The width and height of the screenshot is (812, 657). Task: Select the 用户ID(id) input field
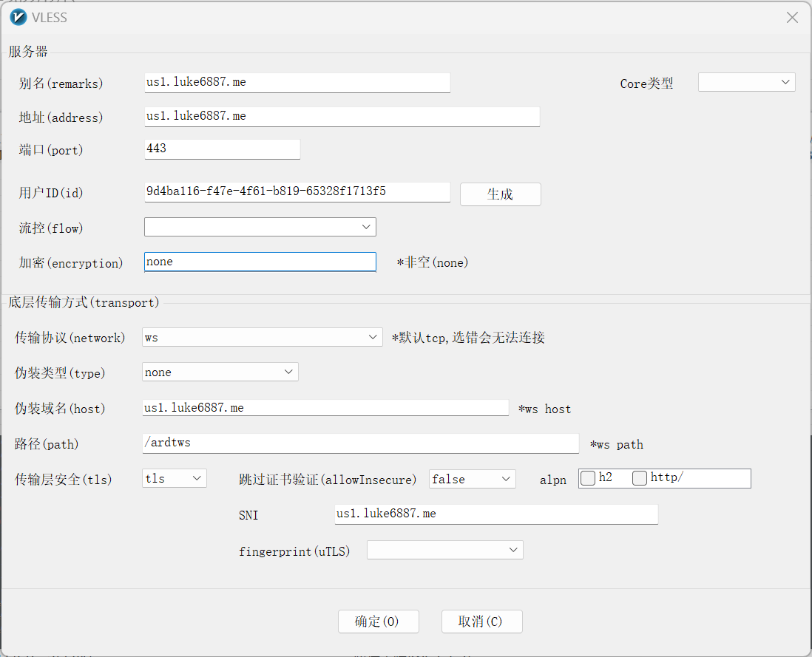click(297, 192)
